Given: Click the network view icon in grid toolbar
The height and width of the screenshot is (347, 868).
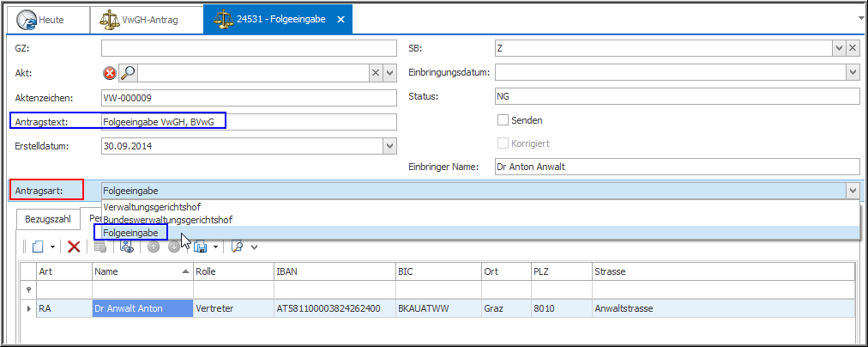Looking at the screenshot, I should [127, 247].
